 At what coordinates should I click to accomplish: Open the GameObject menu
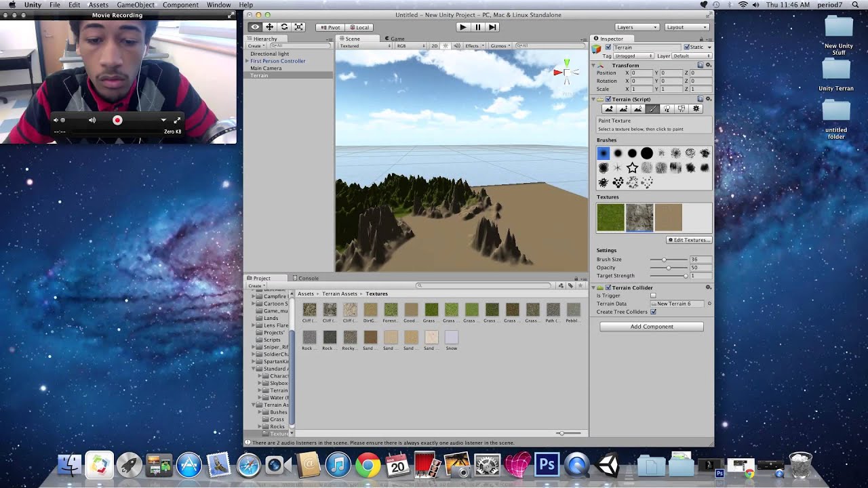[x=136, y=5]
